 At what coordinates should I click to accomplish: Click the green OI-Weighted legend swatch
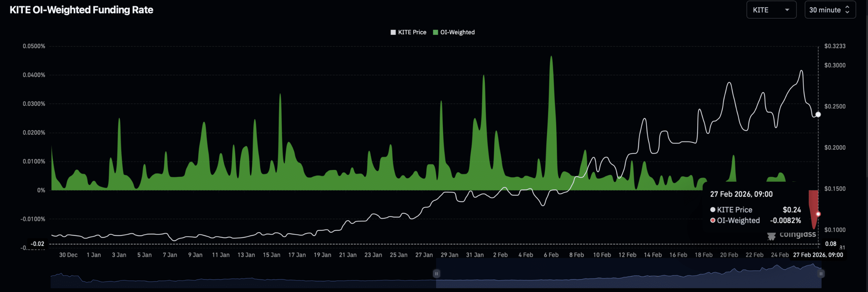[435, 32]
